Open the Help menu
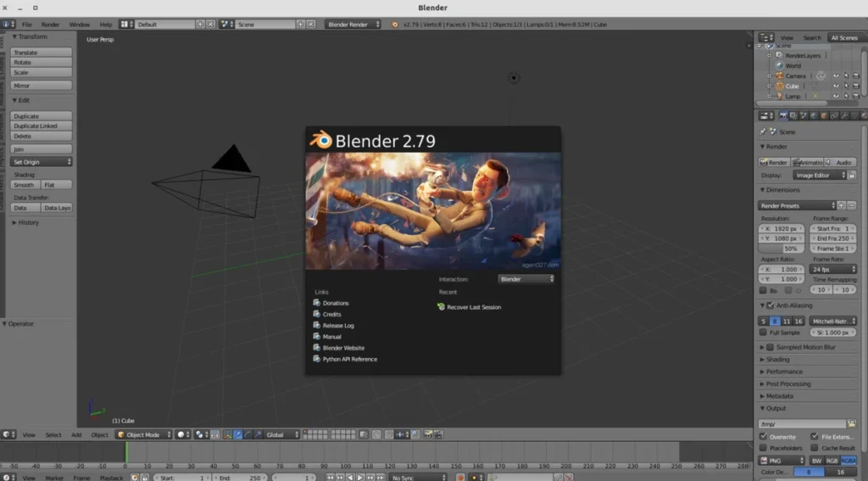The image size is (868, 481). click(x=106, y=25)
